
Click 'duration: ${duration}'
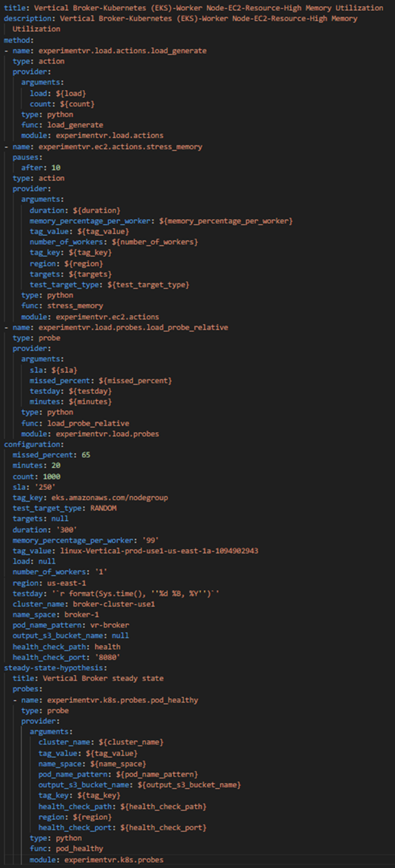click(x=75, y=210)
